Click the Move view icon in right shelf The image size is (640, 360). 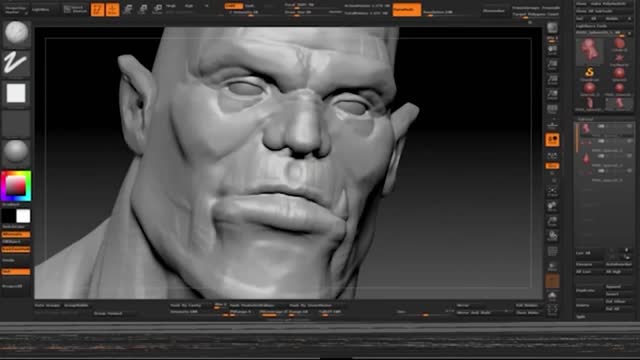click(552, 206)
